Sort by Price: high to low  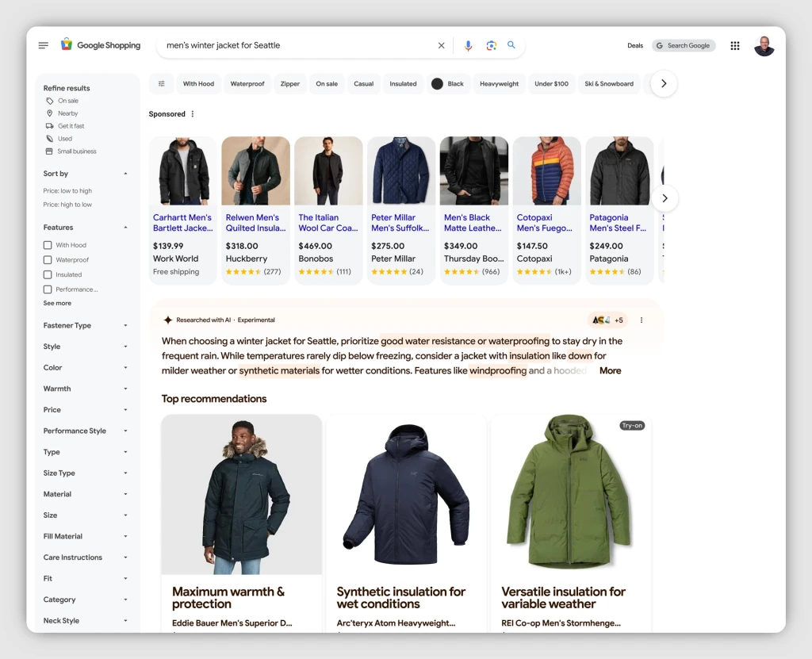(x=68, y=205)
